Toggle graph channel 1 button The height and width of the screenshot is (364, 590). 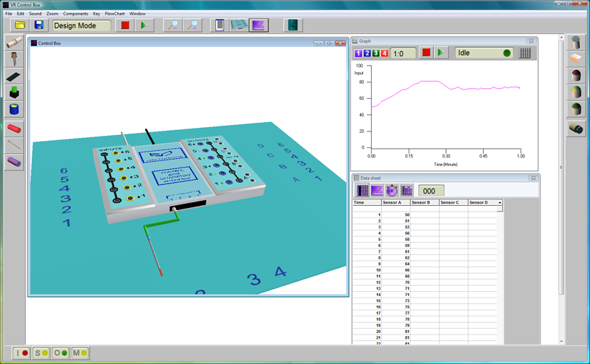[x=359, y=53]
